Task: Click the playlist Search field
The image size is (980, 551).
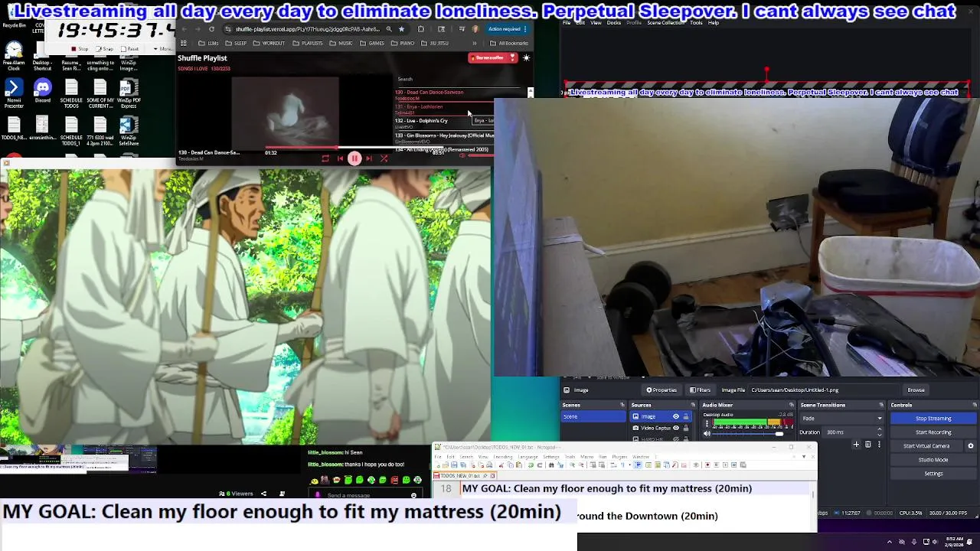Action: 459,79
